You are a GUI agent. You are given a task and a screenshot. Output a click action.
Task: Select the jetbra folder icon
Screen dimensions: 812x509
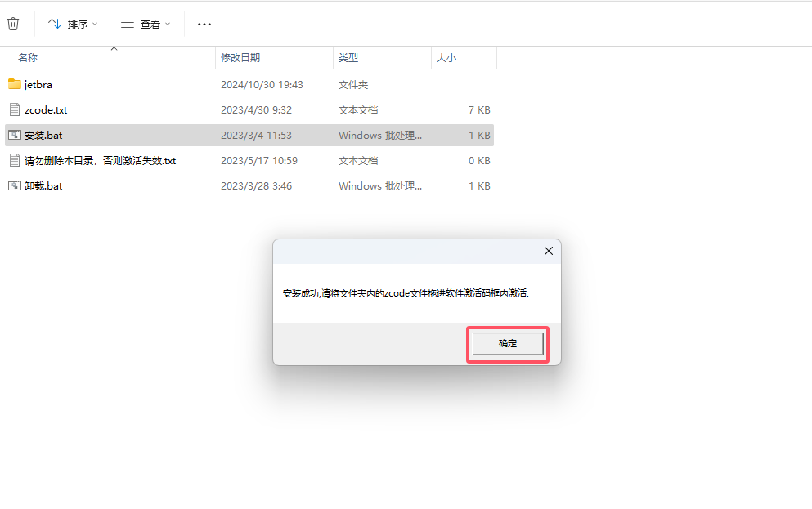(15, 84)
